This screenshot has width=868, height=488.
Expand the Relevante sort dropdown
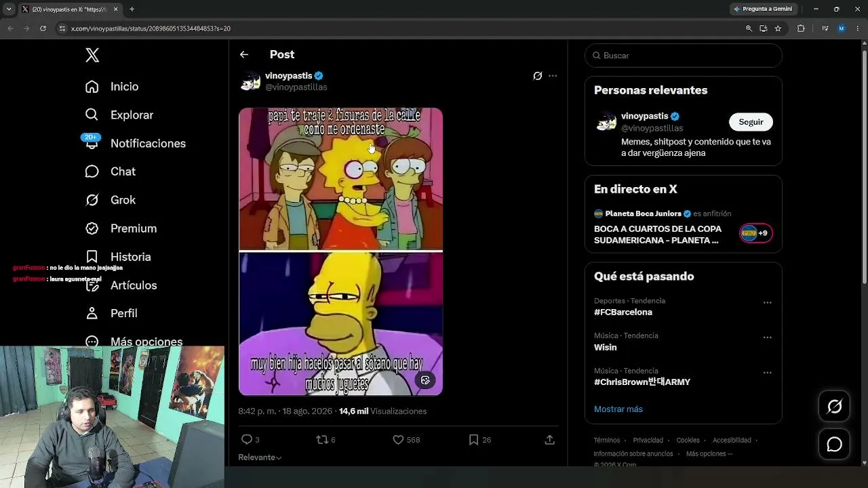(260, 457)
